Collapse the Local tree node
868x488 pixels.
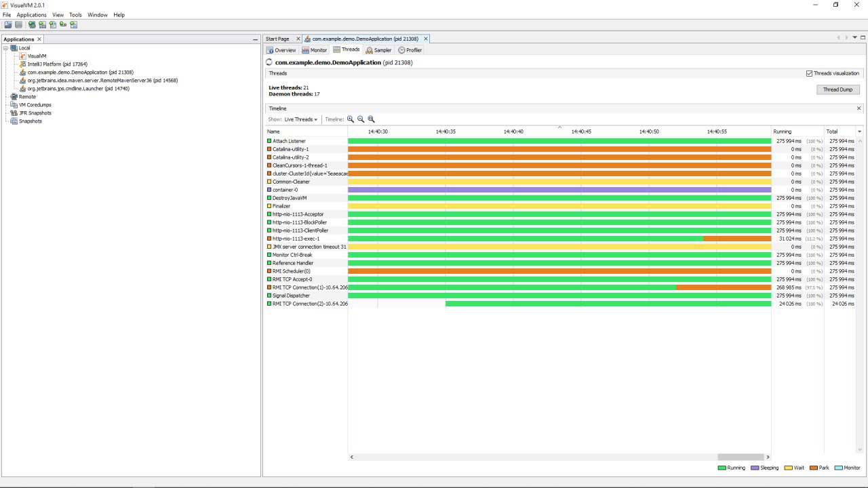click(6, 48)
